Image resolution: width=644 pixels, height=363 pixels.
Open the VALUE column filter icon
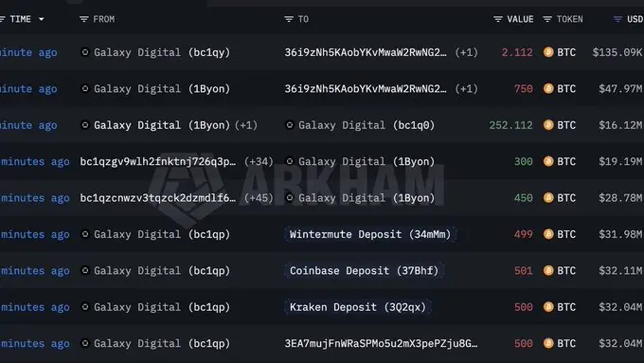point(498,19)
